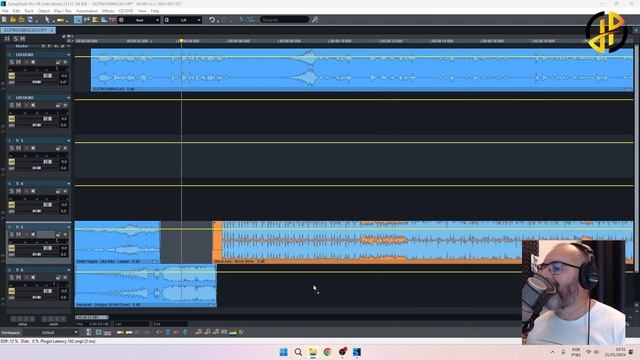Screen dimensions: 640x360
Task: Expand track 3 header arrow
Action: [x=69, y=141]
